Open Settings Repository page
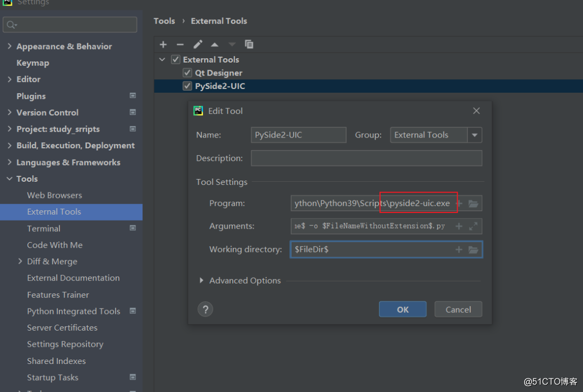Screen dimensions: 583x392 pyautogui.click(x=65, y=344)
